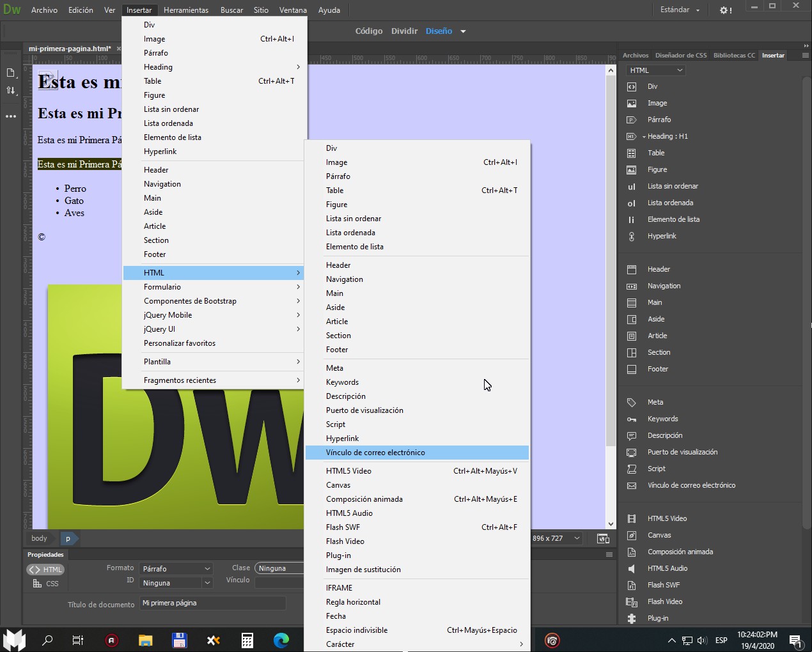This screenshot has width=812, height=652.
Task: Click the left toolbar more options ellipsis
Action: (x=11, y=116)
